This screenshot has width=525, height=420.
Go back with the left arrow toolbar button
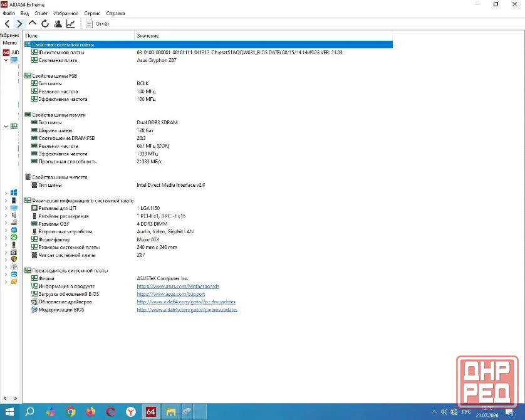[7, 24]
